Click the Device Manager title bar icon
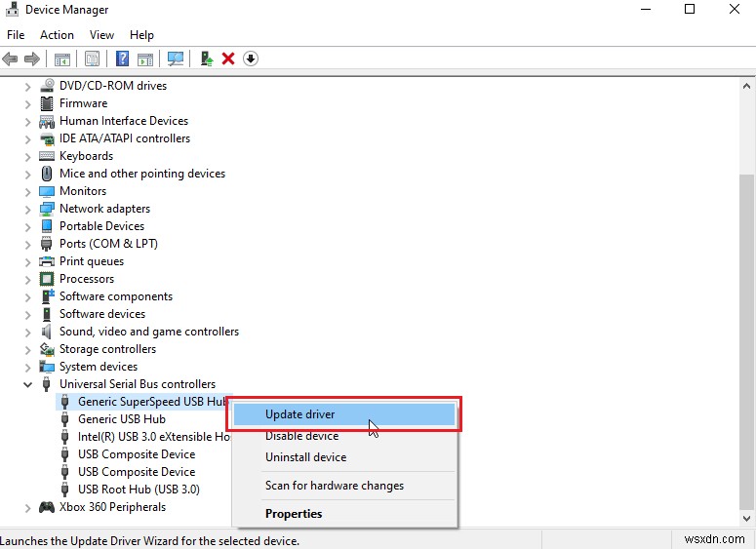This screenshot has height=549, width=756. tap(12, 9)
